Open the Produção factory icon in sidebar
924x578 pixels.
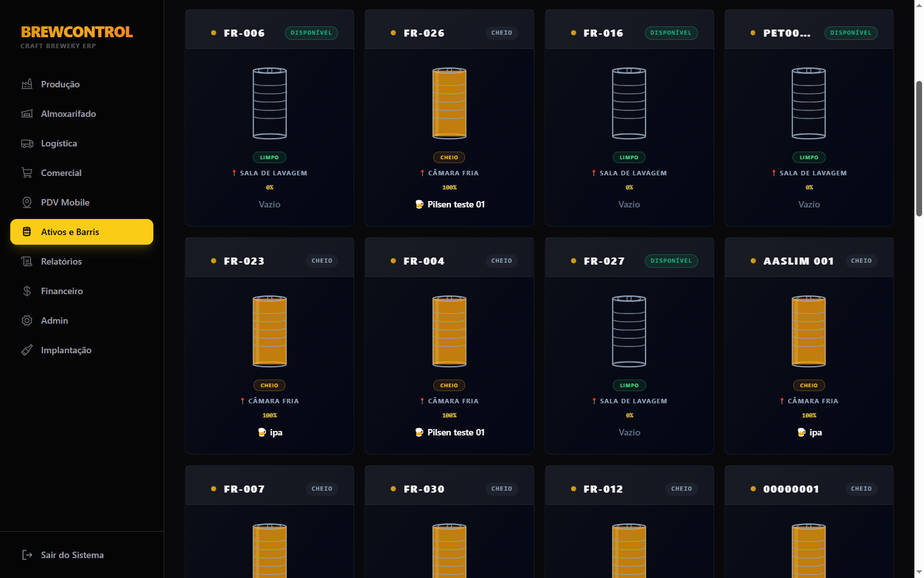point(27,84)
